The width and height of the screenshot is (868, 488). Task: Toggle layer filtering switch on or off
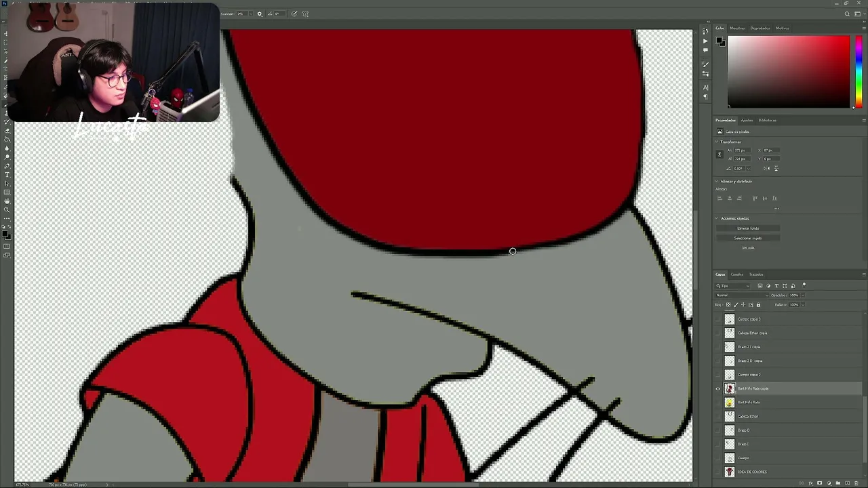coord(804,285)
